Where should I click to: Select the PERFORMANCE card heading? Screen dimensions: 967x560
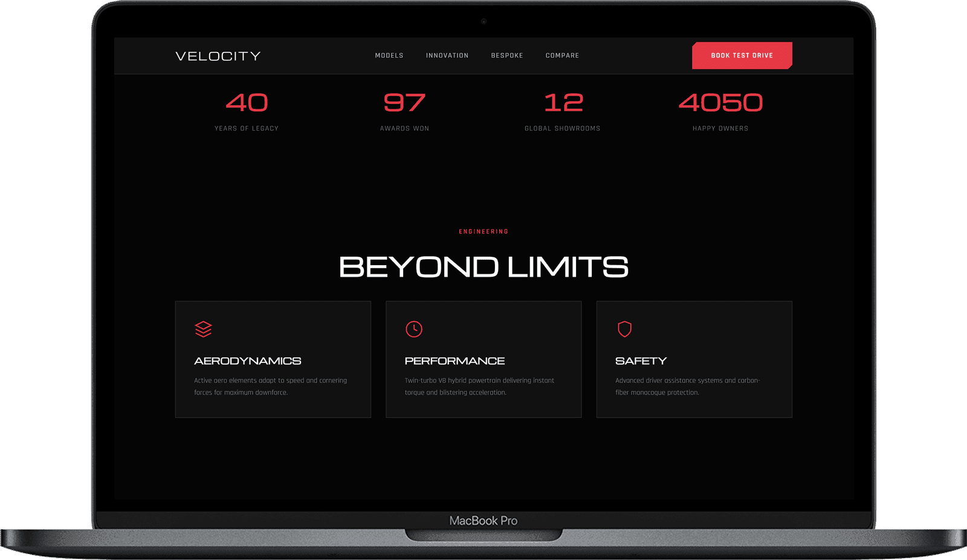pos(454,361)
